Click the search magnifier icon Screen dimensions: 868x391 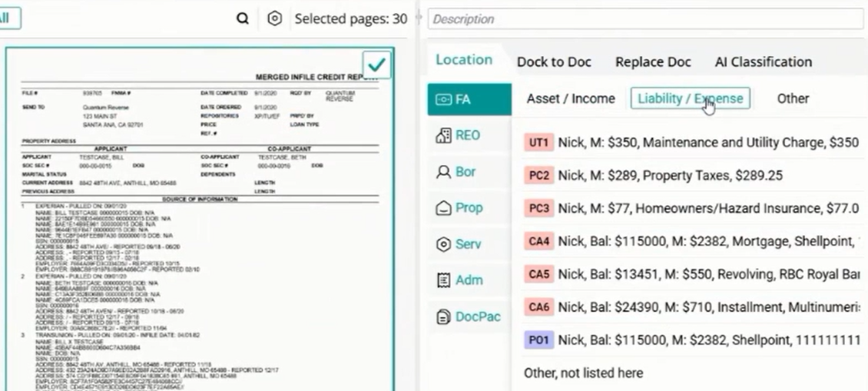(243, 19)
